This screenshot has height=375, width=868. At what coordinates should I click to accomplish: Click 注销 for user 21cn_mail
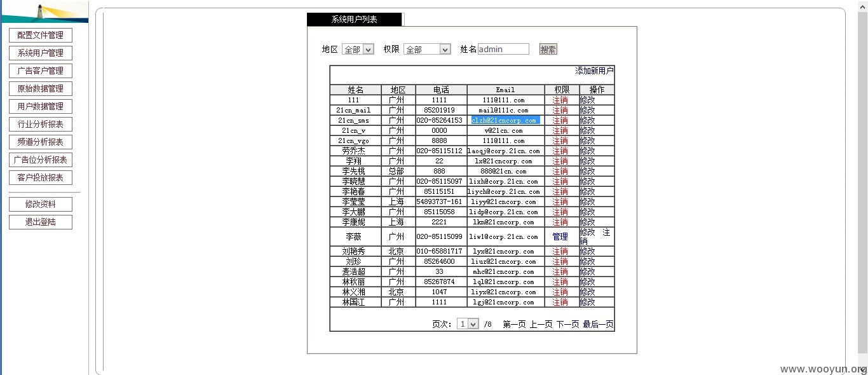click(x=560, y=110)
